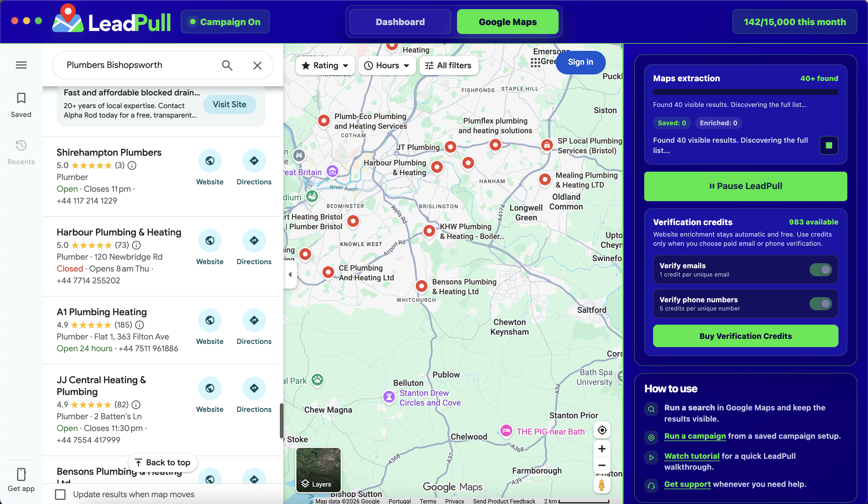Get directions to JJ Central Heating & Plumbing

coord(254,388)
